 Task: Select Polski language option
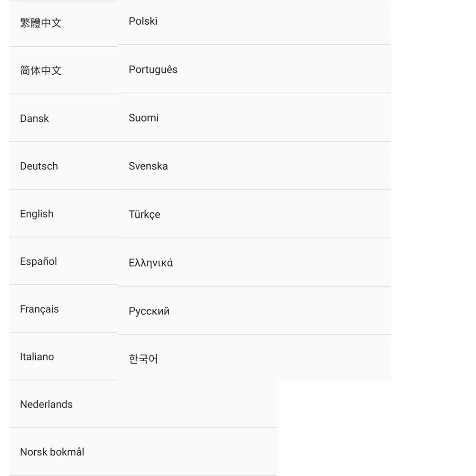[x=143, y=21]
